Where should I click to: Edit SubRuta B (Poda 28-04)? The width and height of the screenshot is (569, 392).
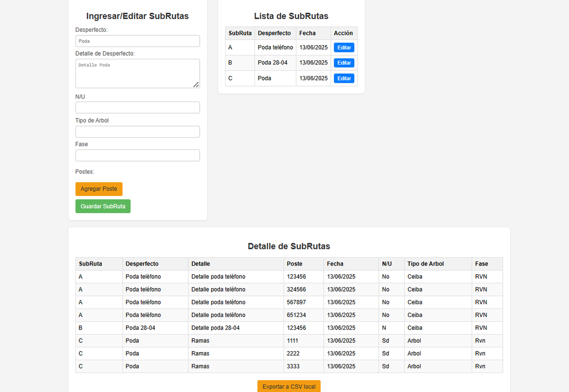coord(344,63)
